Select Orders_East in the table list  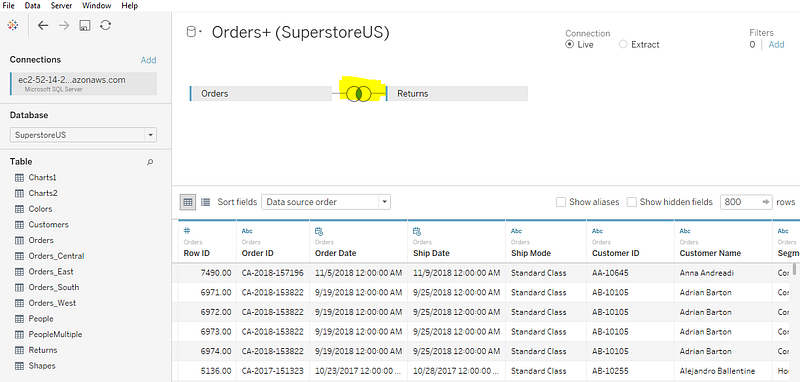51,272
